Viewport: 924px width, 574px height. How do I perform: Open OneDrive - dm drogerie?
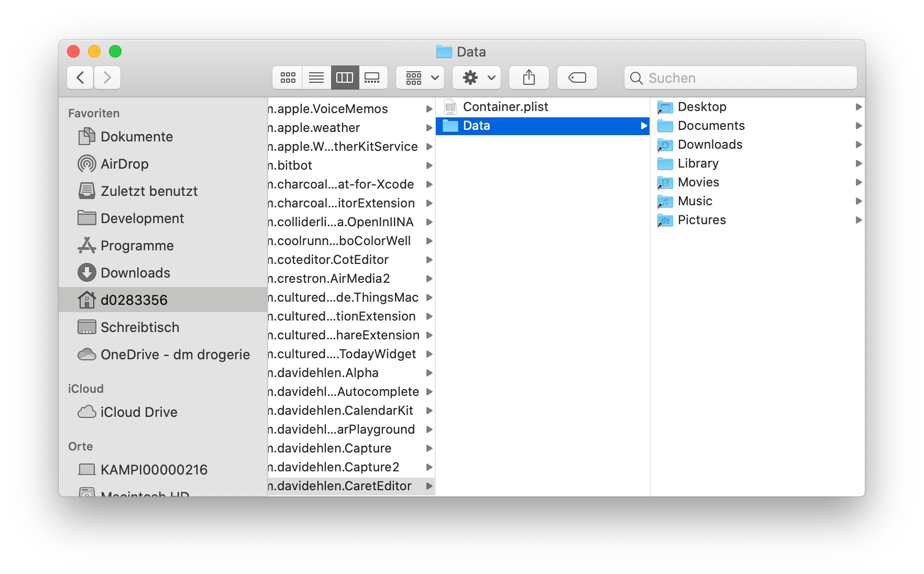tap(175, 354)
